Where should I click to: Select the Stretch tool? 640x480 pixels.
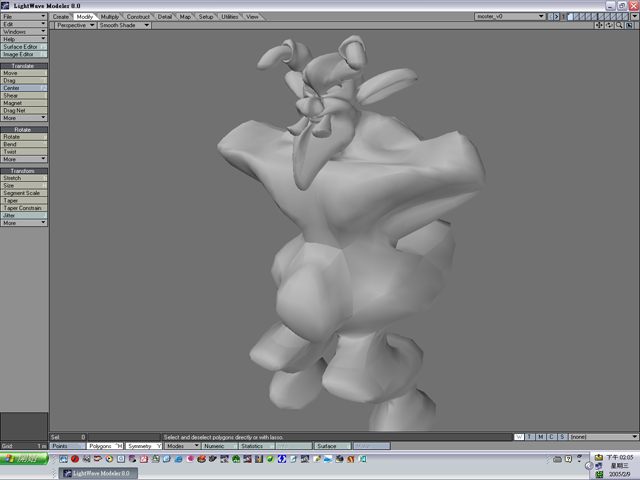click(24, 178)
